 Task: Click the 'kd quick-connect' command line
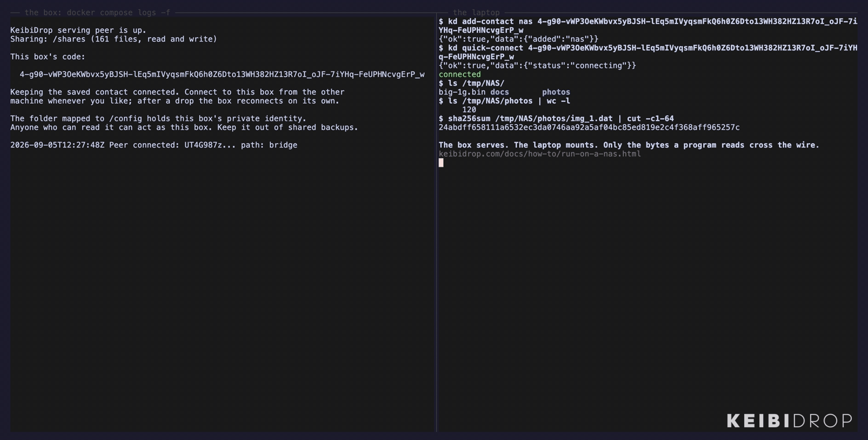coord(648,52)
